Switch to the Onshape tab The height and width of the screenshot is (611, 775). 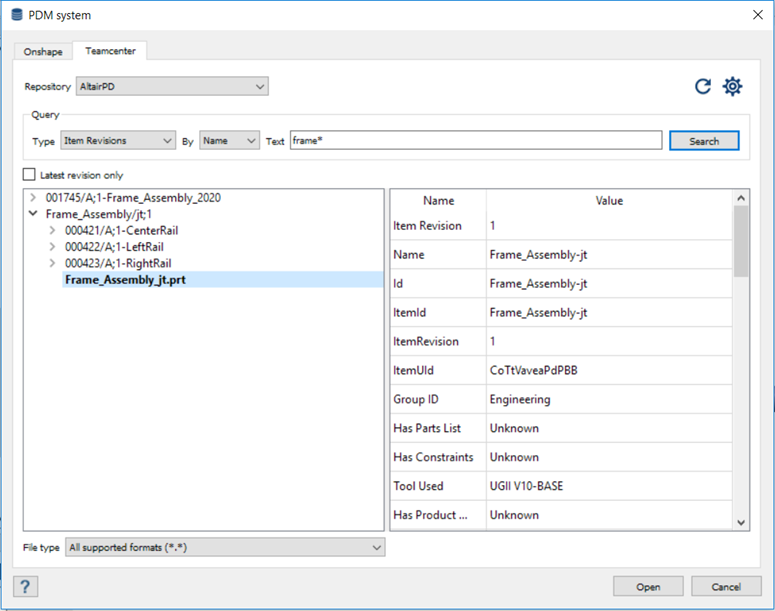(43, 51)
